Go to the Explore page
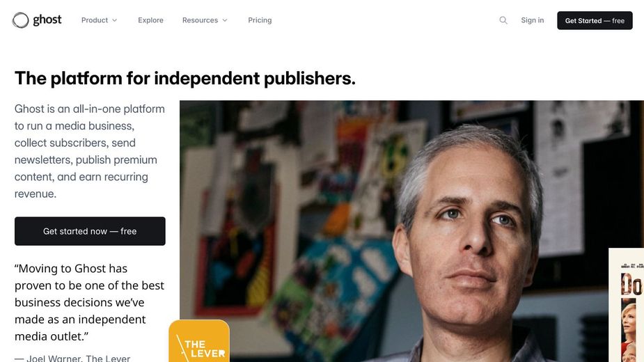This screenshot has height=362, width=644. click(151, 20)
